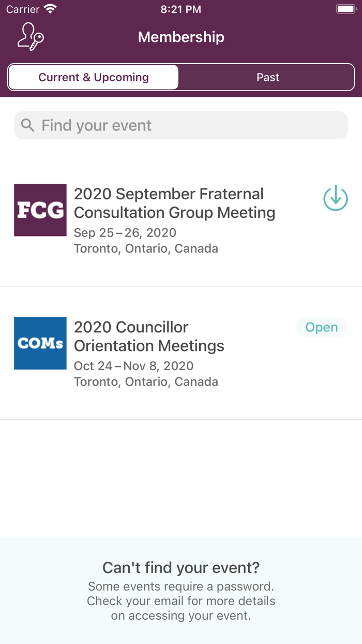
Task: Select the Current & Upcoming tab
Action: coord(94,78)
